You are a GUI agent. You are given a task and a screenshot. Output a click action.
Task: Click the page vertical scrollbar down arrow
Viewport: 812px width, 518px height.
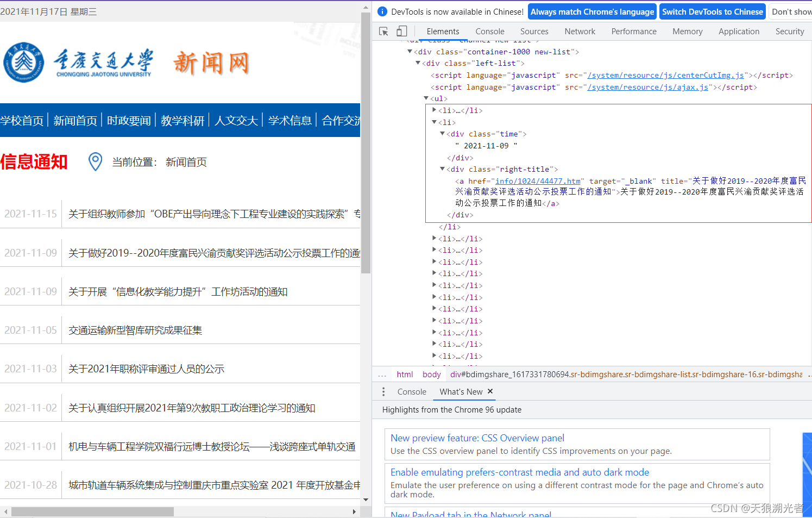point(366,500)
